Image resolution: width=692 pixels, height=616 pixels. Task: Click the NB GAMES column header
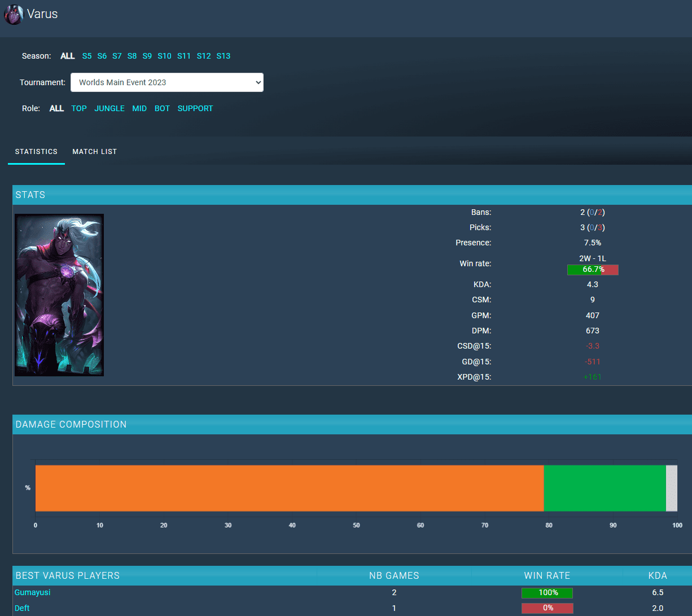(394, 575)
